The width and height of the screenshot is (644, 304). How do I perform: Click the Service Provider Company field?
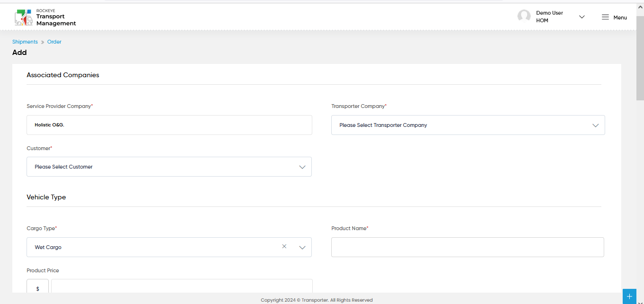[169, 125]
